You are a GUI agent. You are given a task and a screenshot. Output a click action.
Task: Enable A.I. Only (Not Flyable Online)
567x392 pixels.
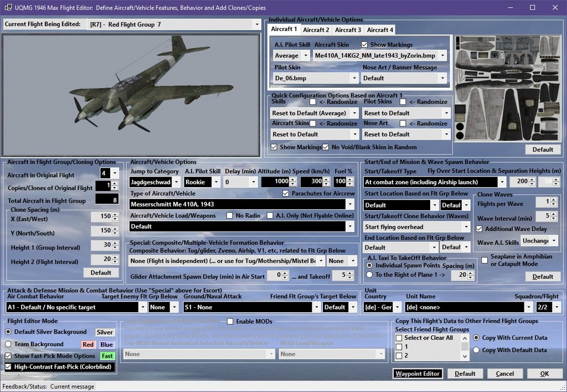[270, 215]
